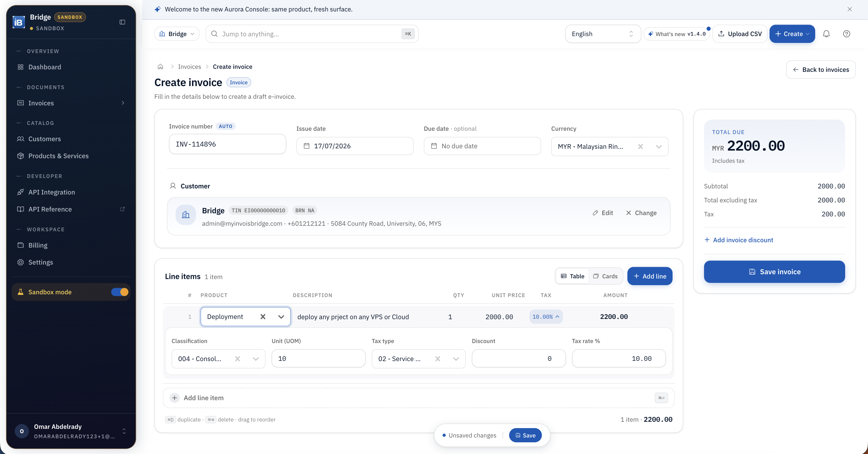868x454 pixels.
Task: Open notifications bell icon
Action: coord(826,34)
